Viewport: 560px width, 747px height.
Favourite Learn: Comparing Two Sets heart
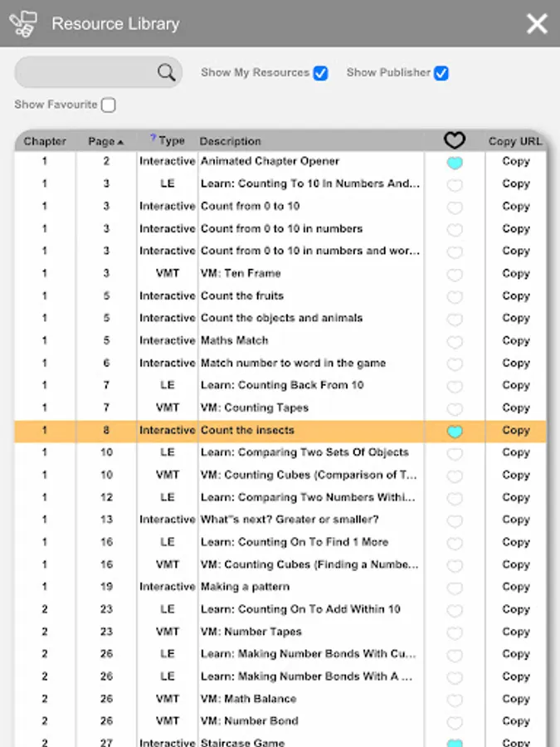point(455,453)
